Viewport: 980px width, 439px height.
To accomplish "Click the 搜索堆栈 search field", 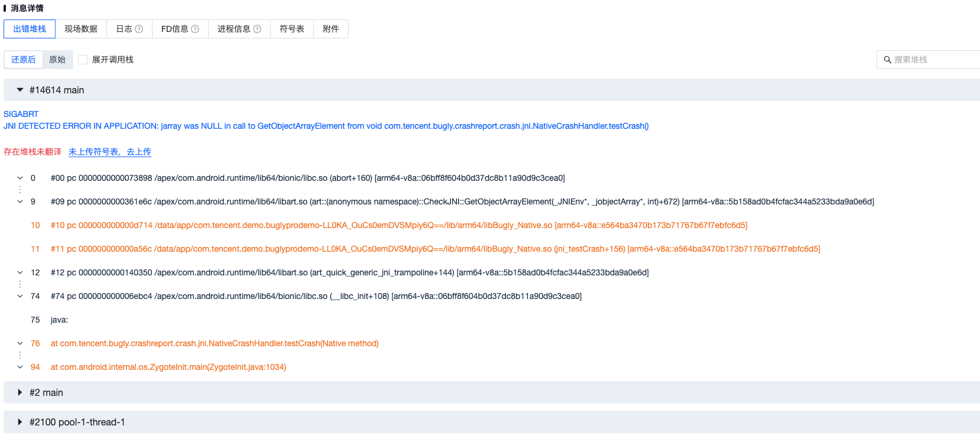I will (928, 60).
